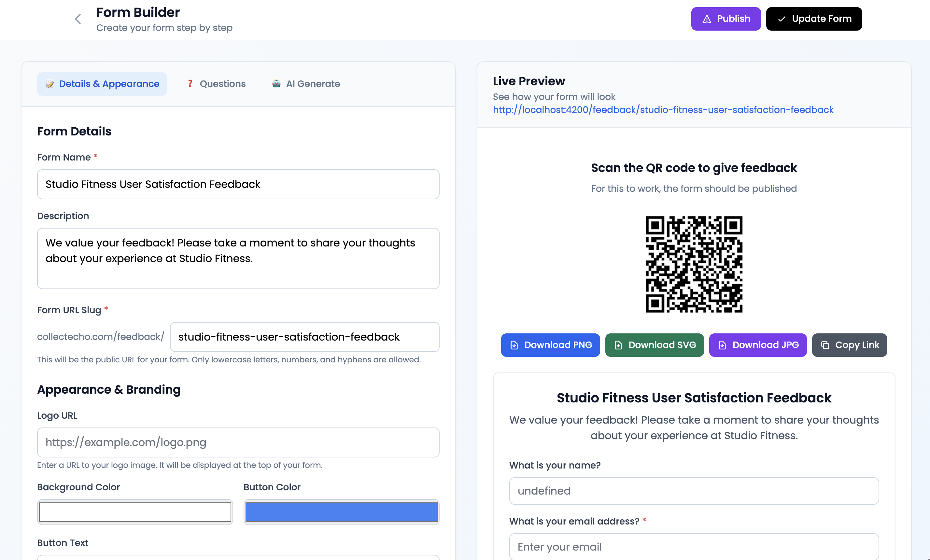Screen dimensions: 930x560
Task: Click the slug hint about lowercase letters
Action: (x=229, y=360)
